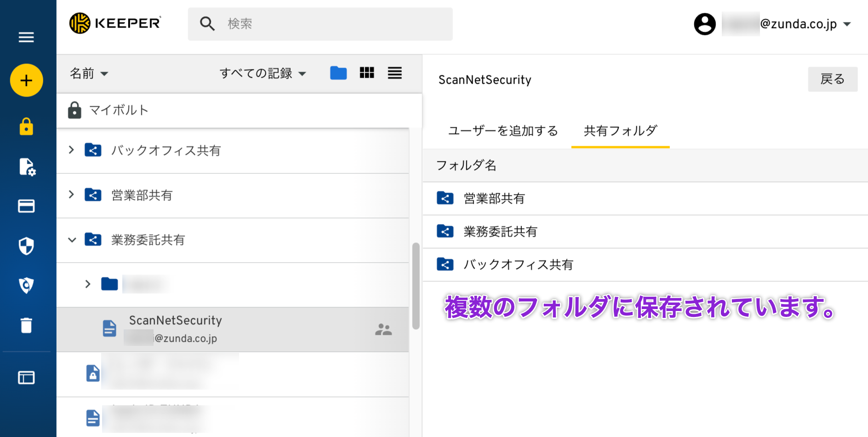Switch to the ユーザーを追加する tab
The height and width of the screenshot is (437, 868).
tap(503, 131)
